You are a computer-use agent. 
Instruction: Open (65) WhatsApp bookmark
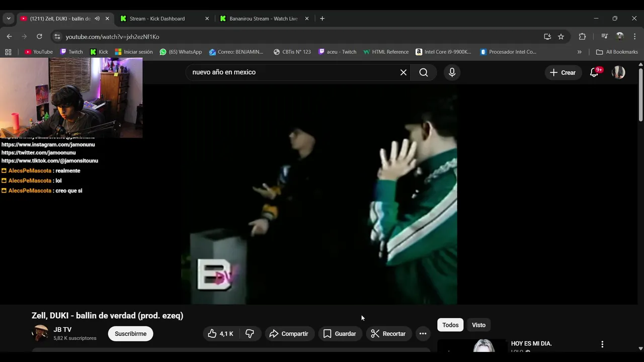coord(181,52)
